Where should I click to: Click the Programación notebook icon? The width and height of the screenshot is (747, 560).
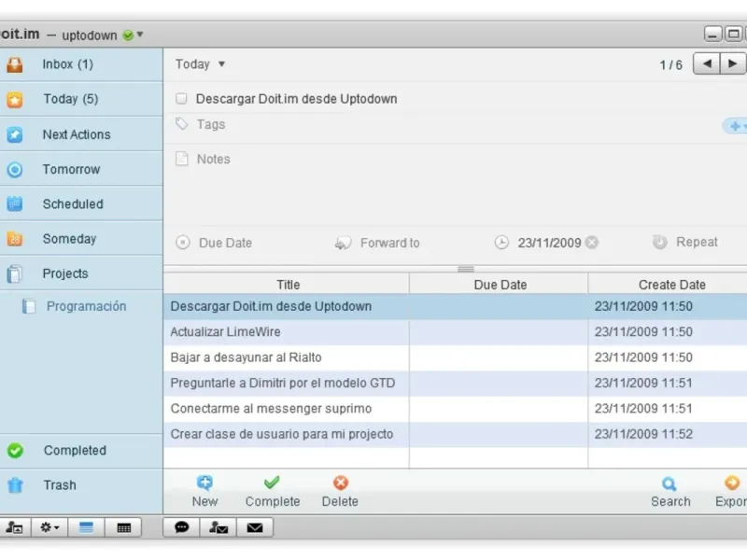coord(29,306)
